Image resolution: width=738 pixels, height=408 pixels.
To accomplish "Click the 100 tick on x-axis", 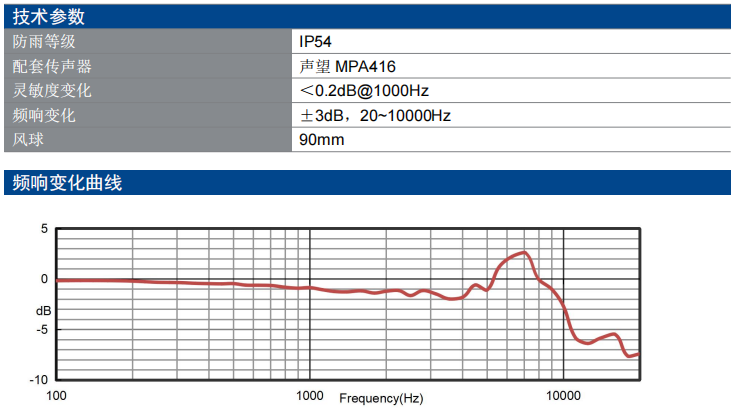I will (x=56, y=395).
